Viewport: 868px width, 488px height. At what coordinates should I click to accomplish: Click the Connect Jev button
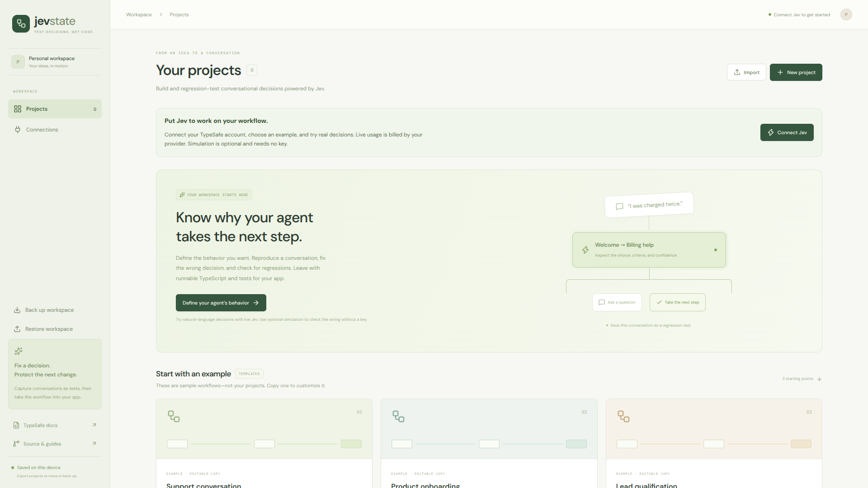pos(787,132)
